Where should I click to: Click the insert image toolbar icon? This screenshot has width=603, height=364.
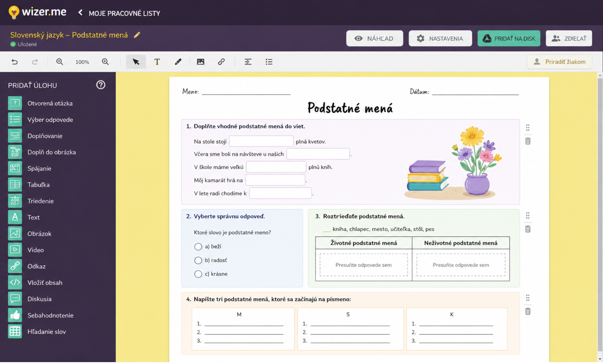click(x=201, y=62)
